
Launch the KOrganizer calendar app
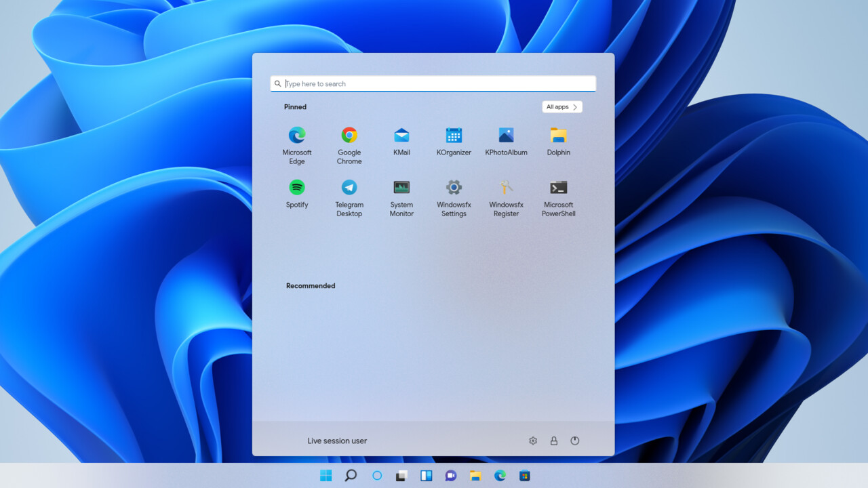pos(453,135)
